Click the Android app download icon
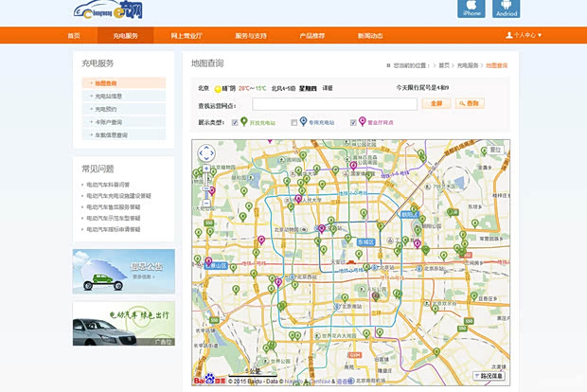587x392 pixels. tap(507, 9)
